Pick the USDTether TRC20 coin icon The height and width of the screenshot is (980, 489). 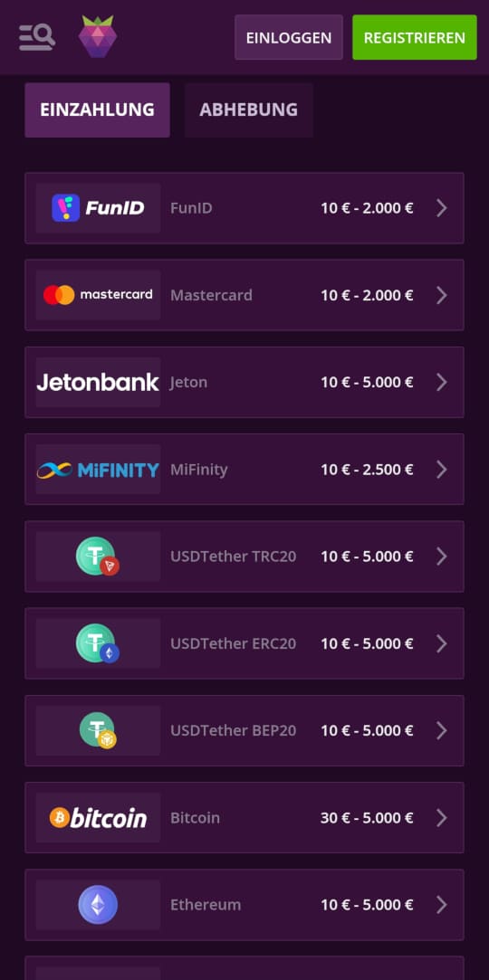click(98, 557)
